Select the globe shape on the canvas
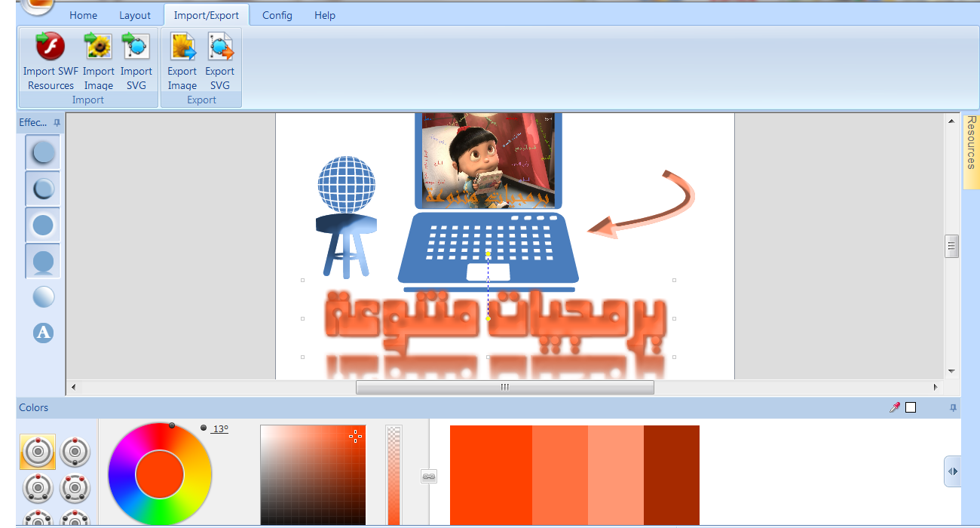Image resolution: width=980 pixels, height=528 pixels. tap(346, 185)
